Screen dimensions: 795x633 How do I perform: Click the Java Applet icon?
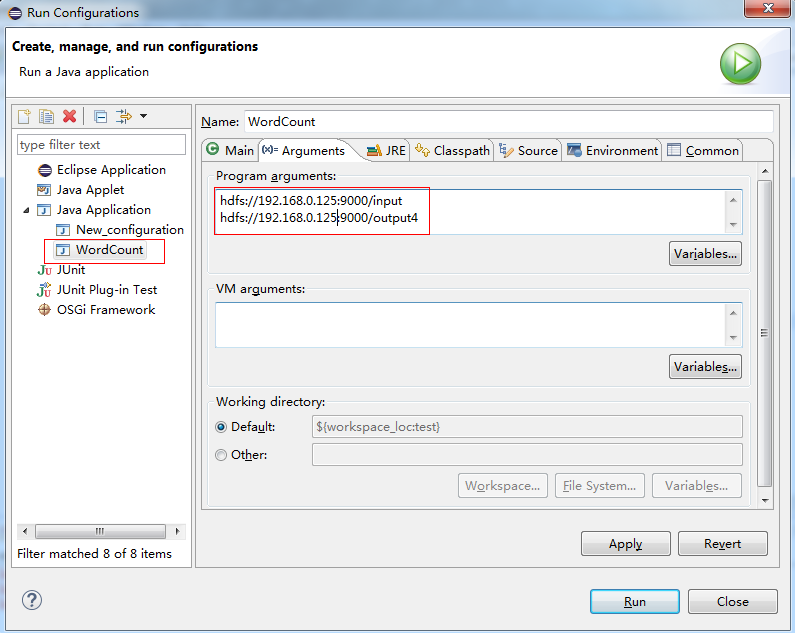click(44, 190)
